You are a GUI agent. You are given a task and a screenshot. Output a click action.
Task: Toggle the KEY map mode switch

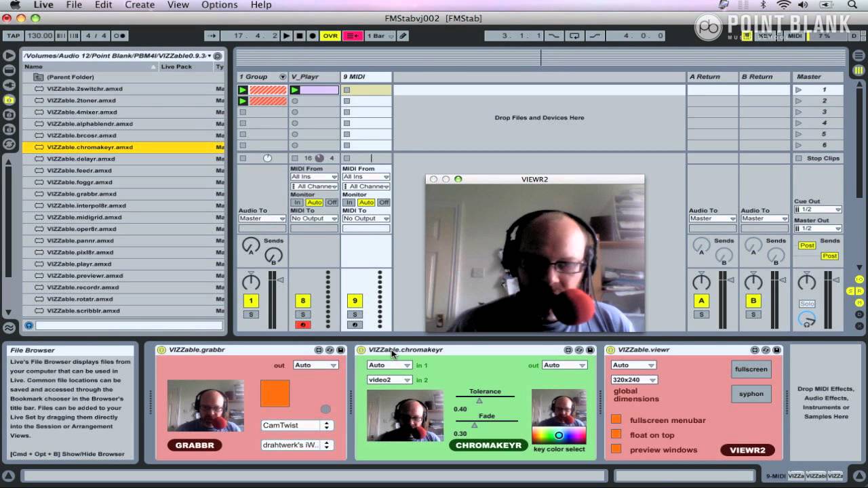tap(766, 36)
